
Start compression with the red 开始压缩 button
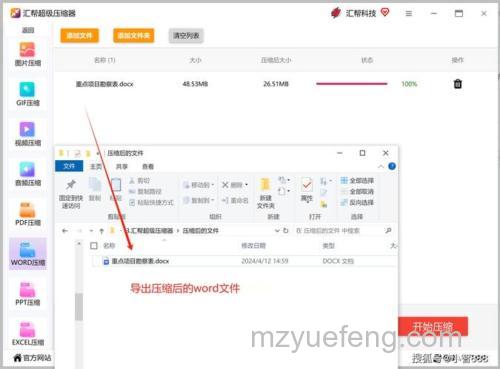[433, 327]
